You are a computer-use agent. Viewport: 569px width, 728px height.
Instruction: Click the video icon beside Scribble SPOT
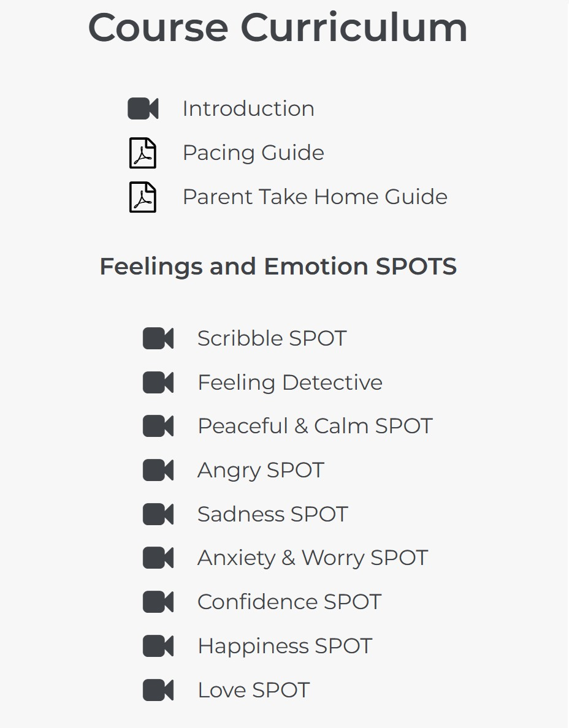tap(158, 338)
